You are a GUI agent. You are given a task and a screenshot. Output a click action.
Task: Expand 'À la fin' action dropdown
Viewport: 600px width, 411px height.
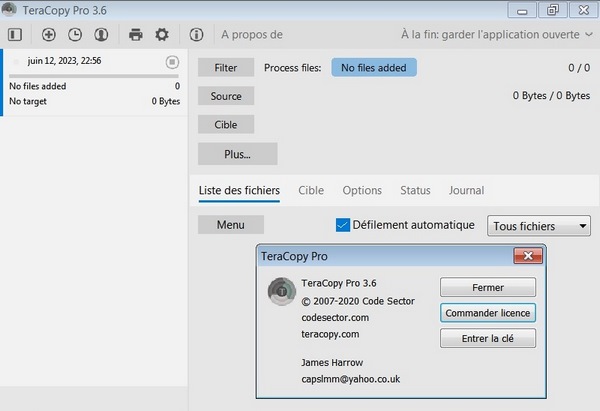[497, 35]
